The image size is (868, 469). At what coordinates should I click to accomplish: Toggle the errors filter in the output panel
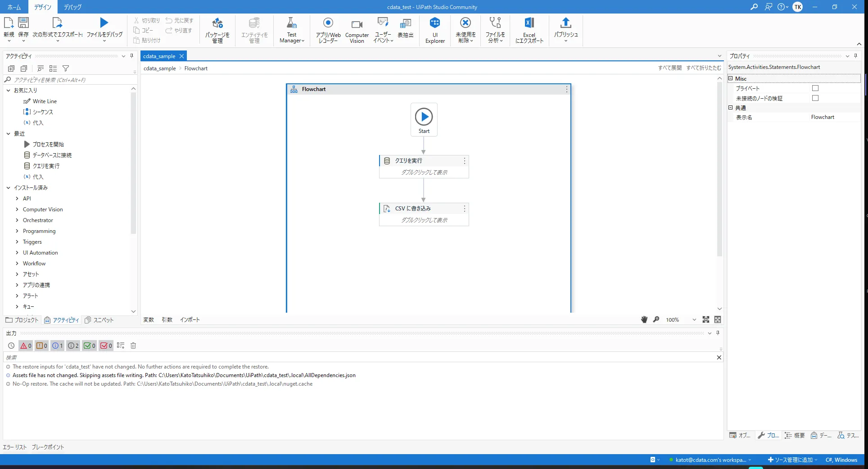pos(25,346)
